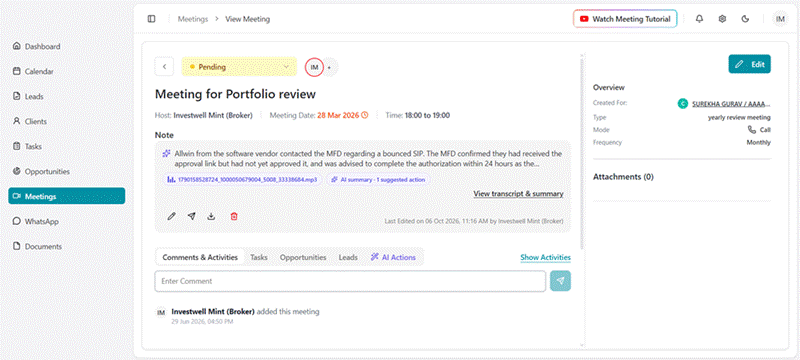The image size is (800, 360).
Task: Click '29 Jun 2026, 04:50 PM' timestamp
Action: click(x=203, y=322)
